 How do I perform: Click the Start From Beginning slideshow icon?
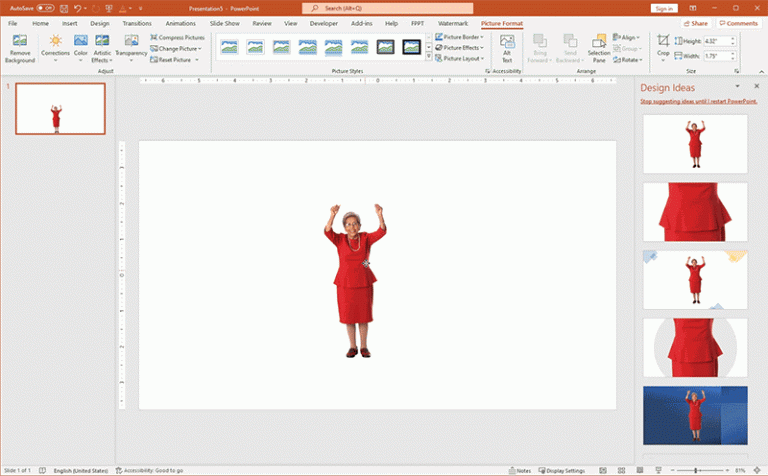point(109,8)
